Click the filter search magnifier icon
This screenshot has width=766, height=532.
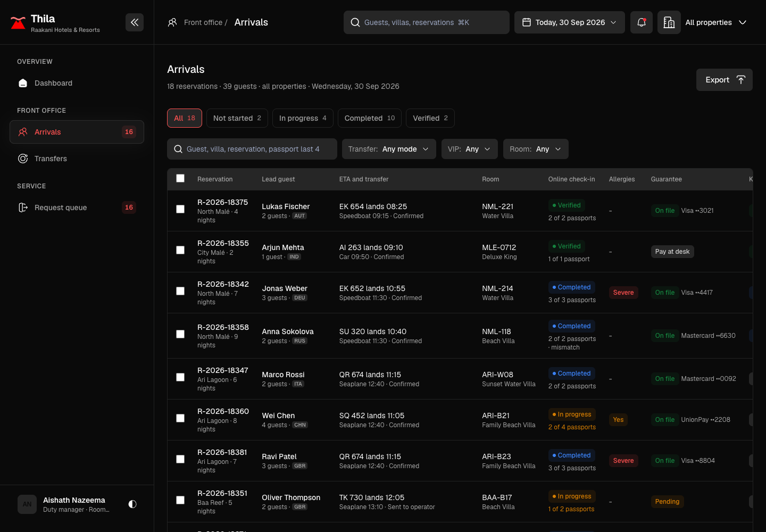[178, 149]
